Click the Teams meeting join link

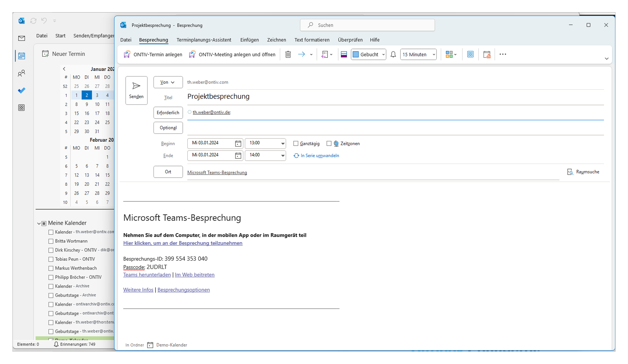[x=183, y=243]
